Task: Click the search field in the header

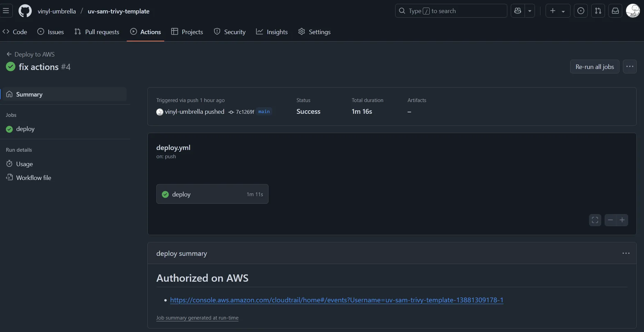Action: point(450,11)
